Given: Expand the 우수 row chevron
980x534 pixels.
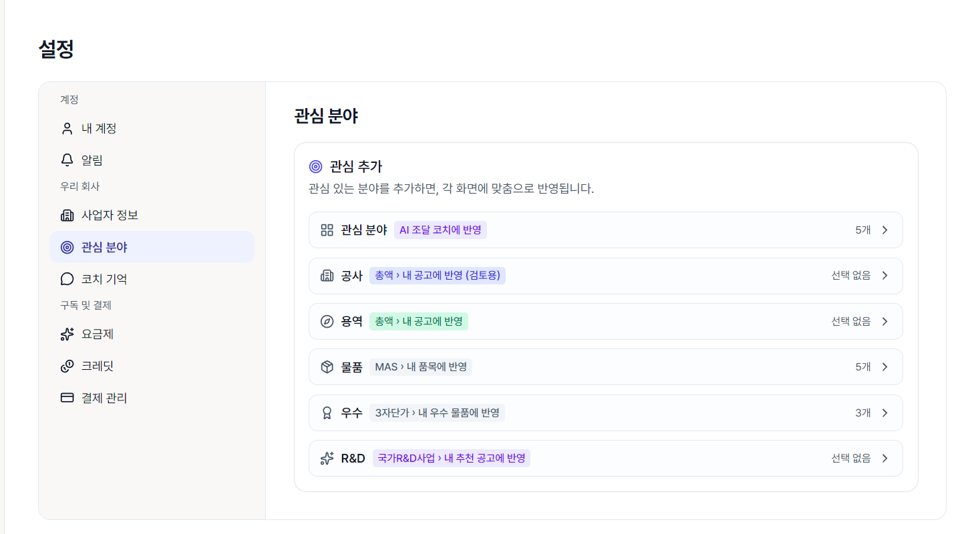Looking at the screenshot, I should 884,413.
